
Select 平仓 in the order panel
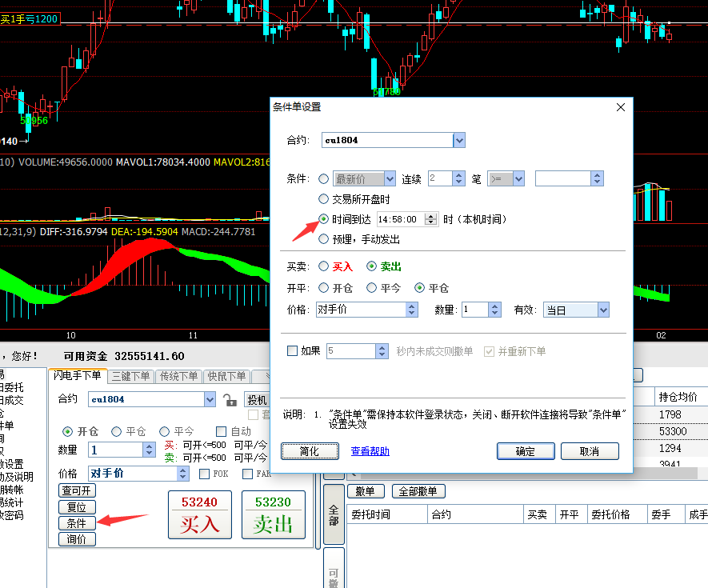coord(117,432)
